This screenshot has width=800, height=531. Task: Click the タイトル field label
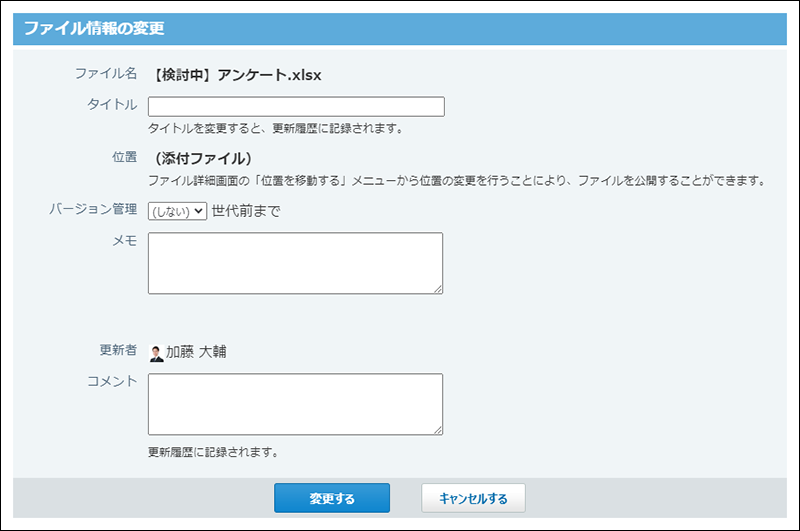[x=112, y=105]
